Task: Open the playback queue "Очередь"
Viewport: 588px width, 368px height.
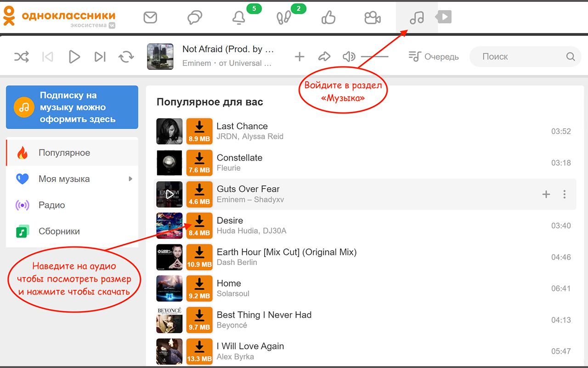Action: coord(434,56)
